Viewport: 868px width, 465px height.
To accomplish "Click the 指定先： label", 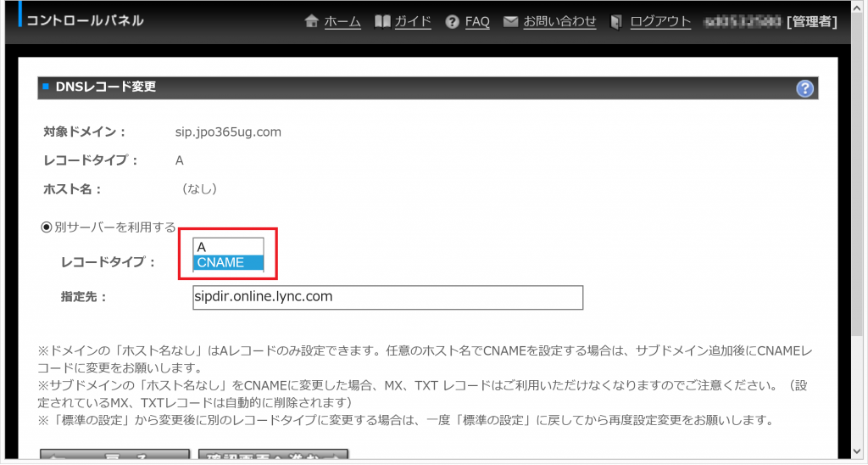I will click(x=84, y=297).
